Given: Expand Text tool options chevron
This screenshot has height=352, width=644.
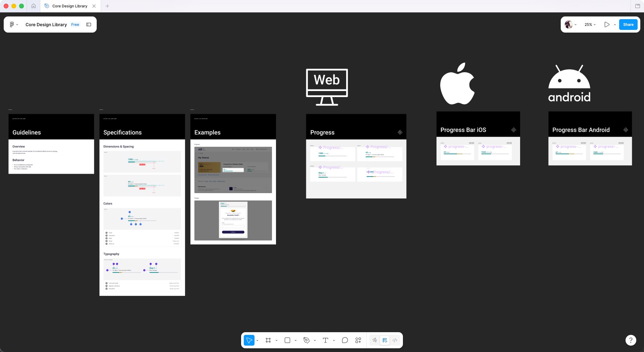Looking at the screenshot, I should pyautogui.click(x=334, y=341).
